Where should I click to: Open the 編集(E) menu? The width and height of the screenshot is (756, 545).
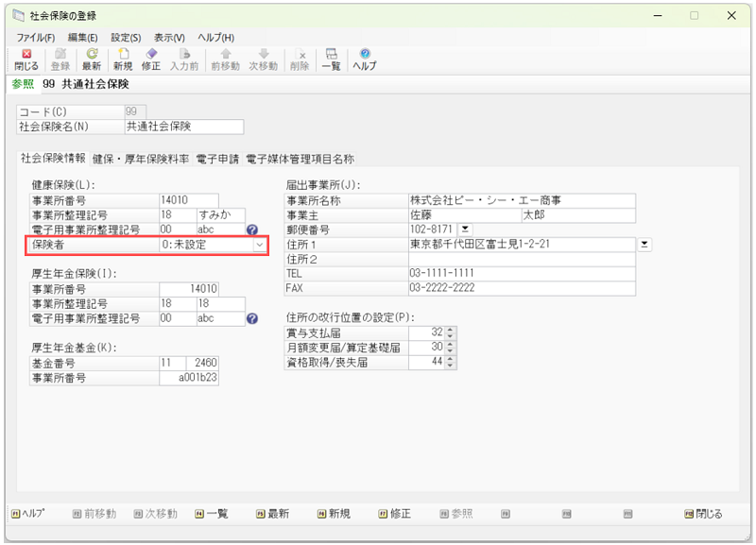coord(82,38)
